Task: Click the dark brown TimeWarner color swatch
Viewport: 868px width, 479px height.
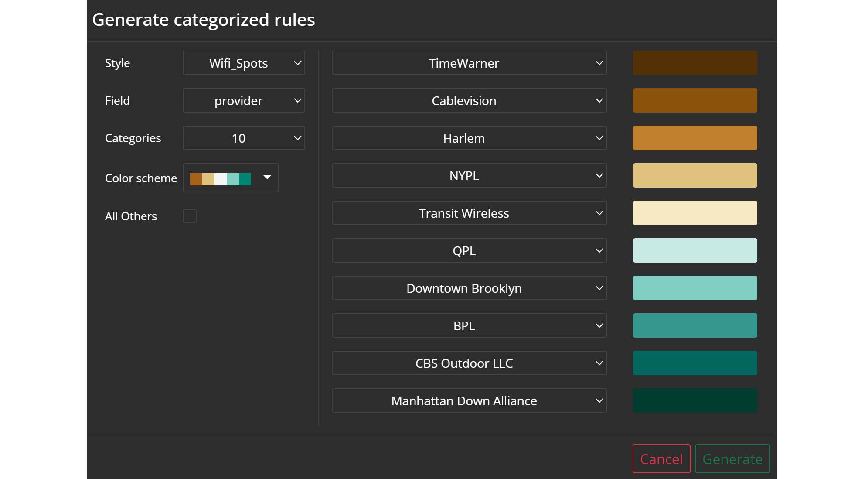Action: [694, 63]
